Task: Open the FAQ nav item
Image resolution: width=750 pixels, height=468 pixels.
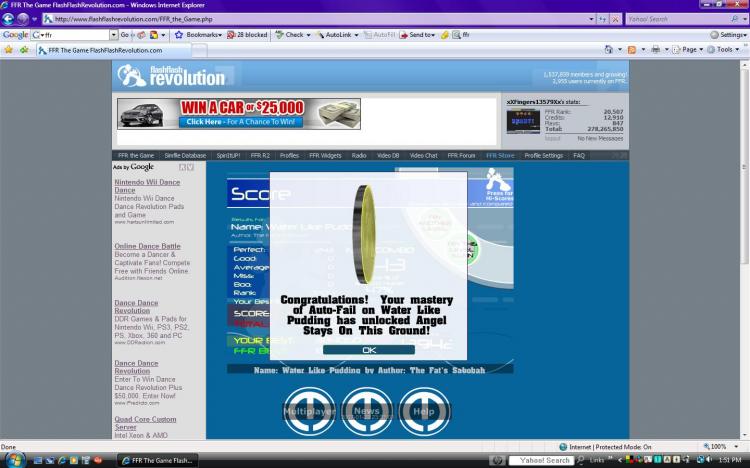Action: (579, 156)
